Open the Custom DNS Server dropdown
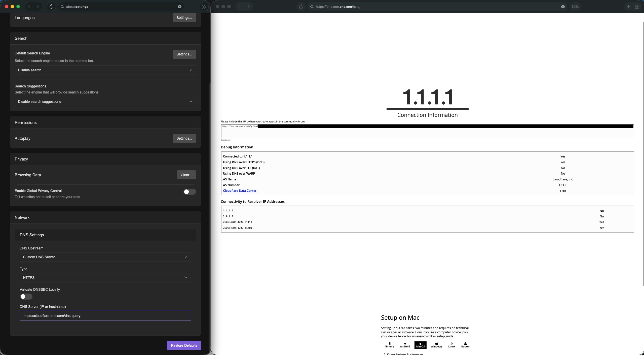This screenshot has width=644, height=355. [x=105, y=257]
